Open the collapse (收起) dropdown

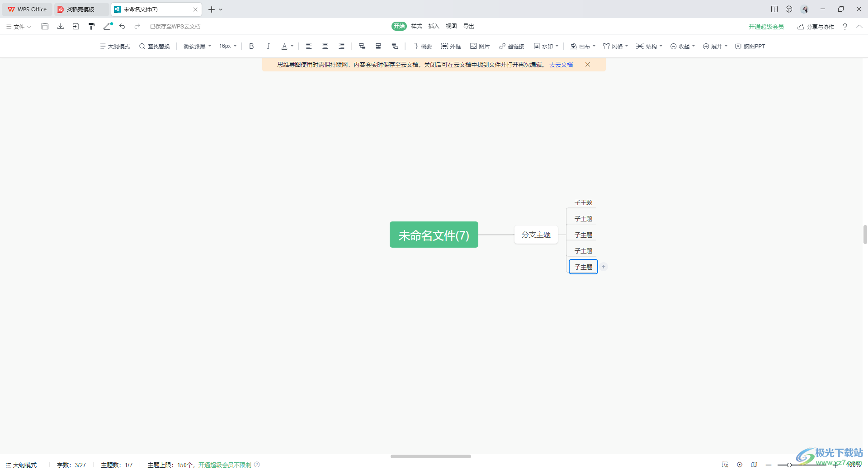pyautogui.click(x=683, y=46)
